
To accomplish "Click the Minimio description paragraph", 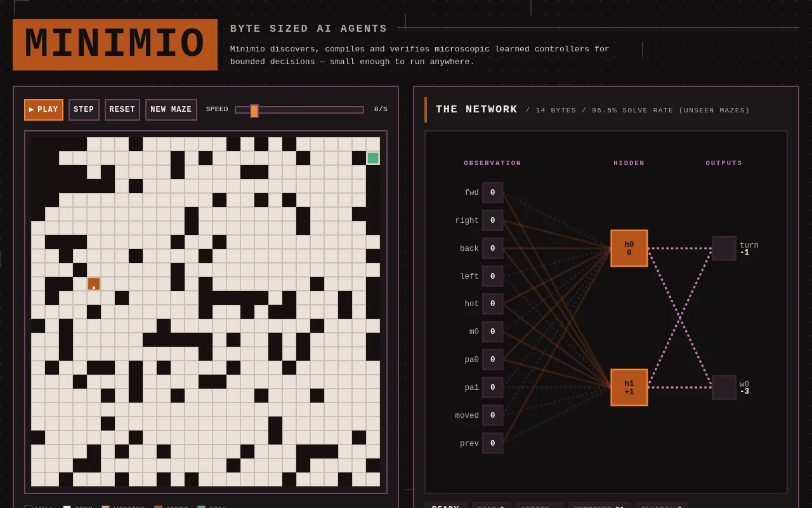I will 419,55.
